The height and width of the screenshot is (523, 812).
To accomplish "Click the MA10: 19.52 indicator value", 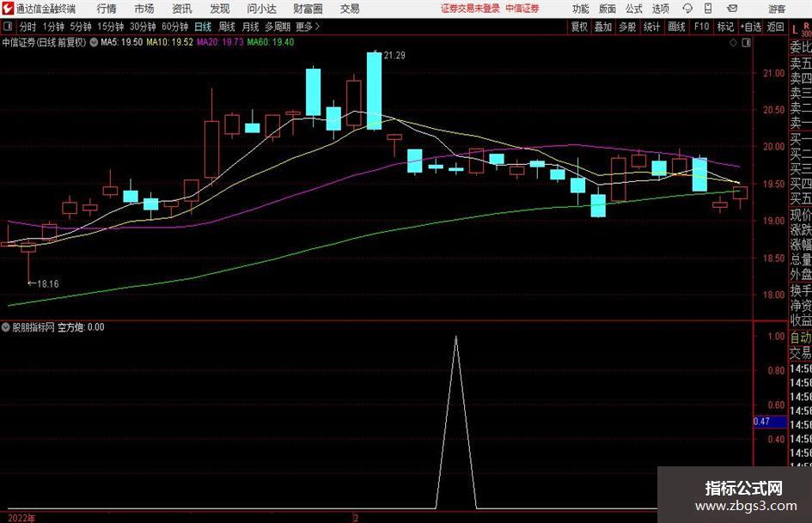I will pyautogui.click(x=170, y=42).
